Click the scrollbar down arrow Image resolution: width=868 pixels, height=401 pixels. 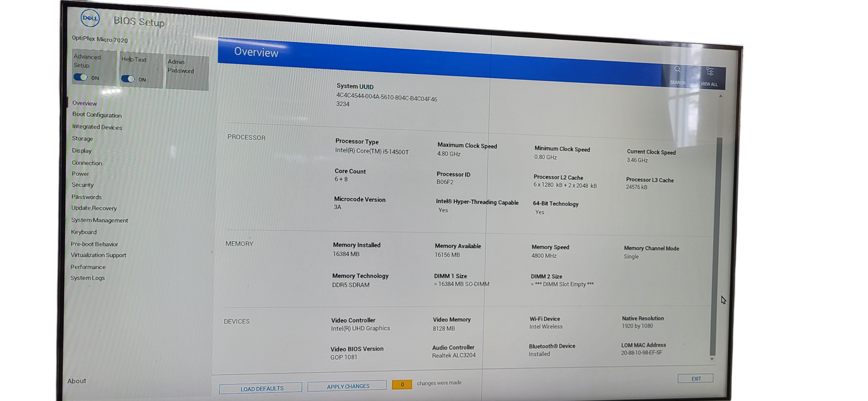(x=712, y=359)
